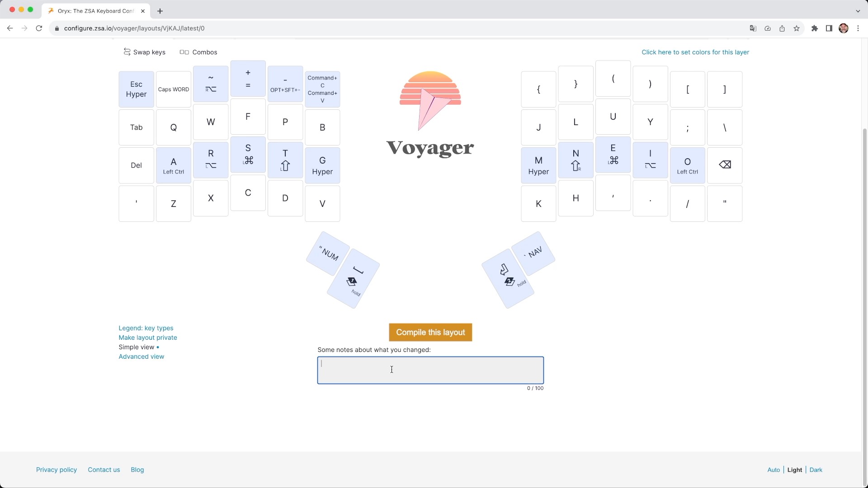Select the right square bracket key
Viewport: 868px width, 488px height.
click(725, 89)
